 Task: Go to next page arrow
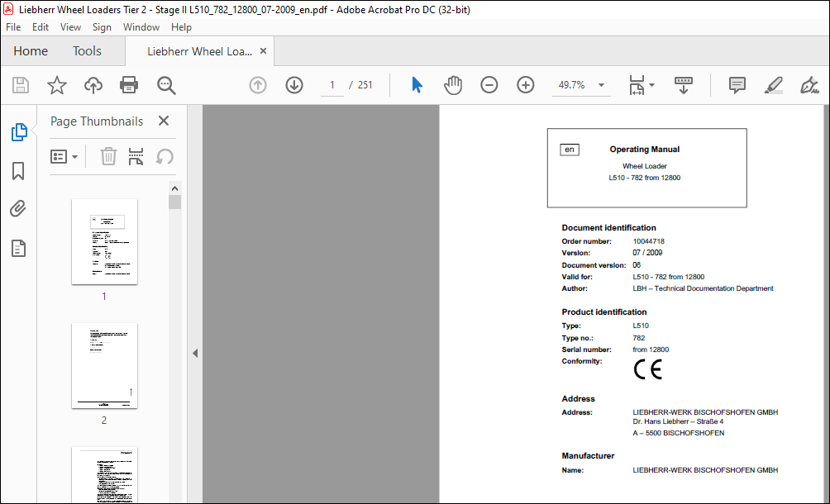click(294, 85)
